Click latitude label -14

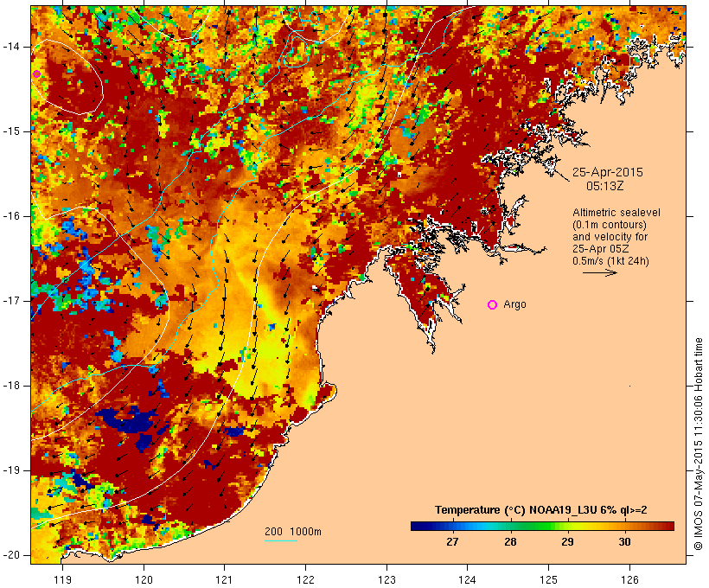pos(11,47)
